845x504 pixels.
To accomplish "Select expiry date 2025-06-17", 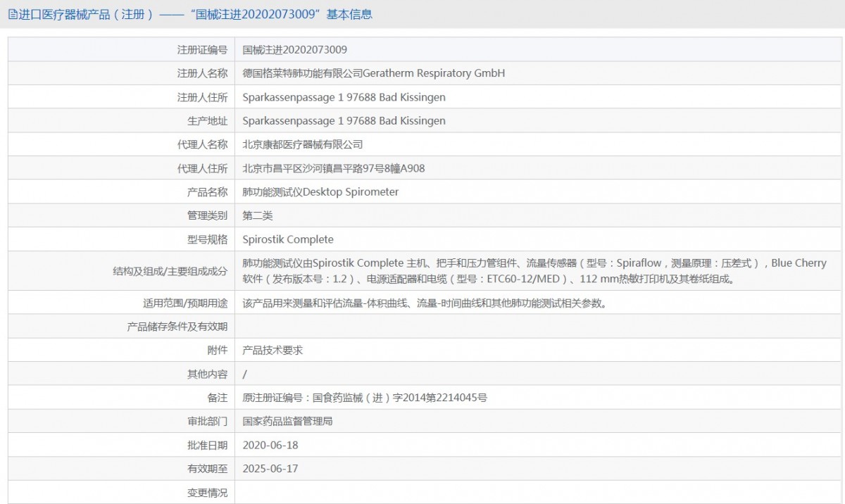I will pos(270,469).
